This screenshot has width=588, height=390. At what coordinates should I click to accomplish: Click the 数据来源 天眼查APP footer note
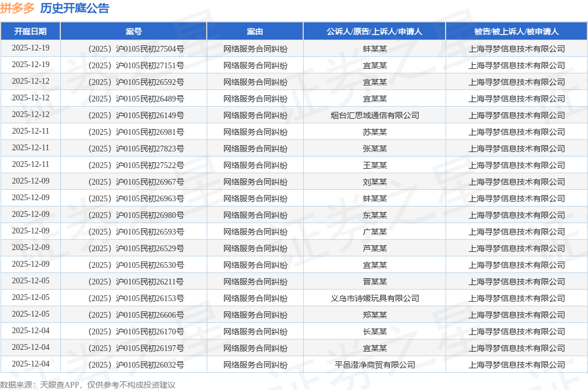(x=88, y=385)
